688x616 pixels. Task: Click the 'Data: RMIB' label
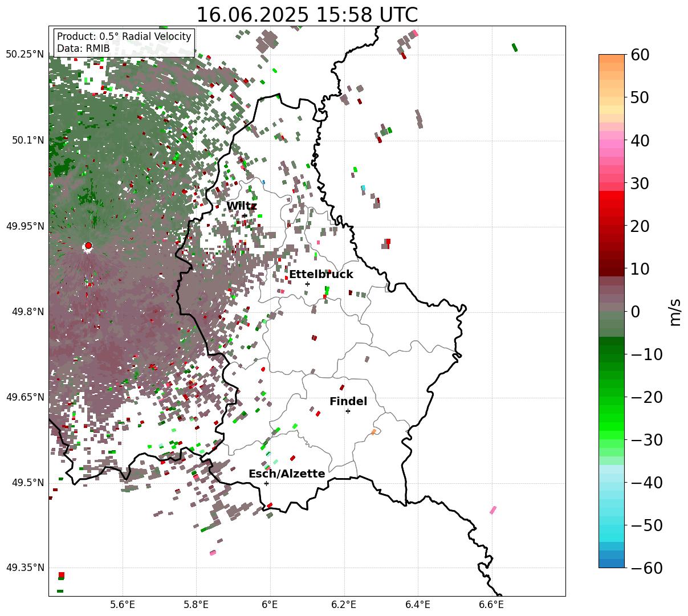coord(83,49)
